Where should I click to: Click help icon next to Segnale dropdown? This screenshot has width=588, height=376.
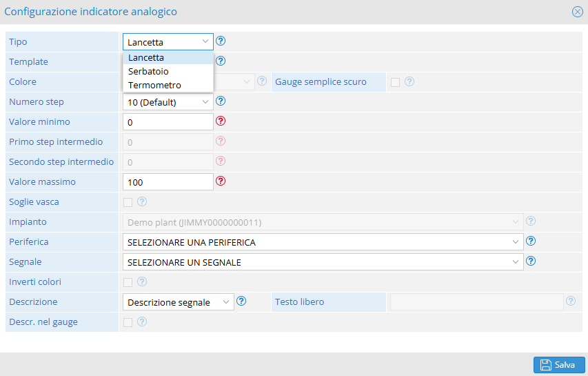pos(531,261)
